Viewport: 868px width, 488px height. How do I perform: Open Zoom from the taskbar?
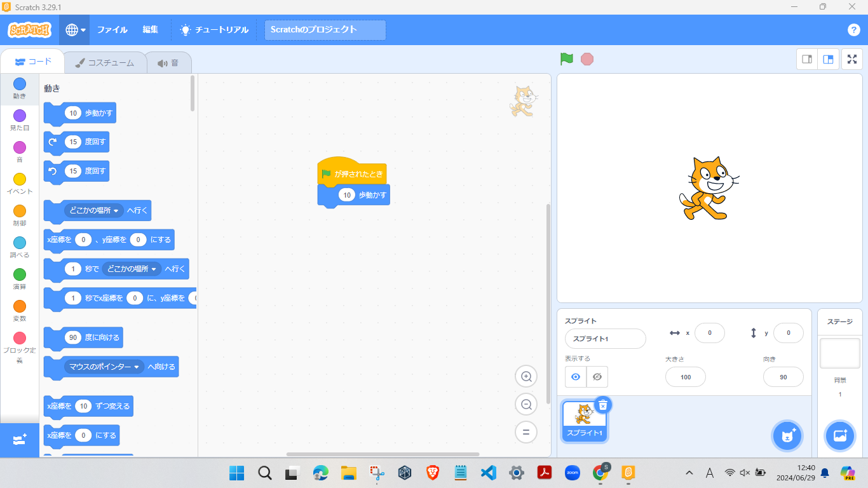click(x=573, y=473)
